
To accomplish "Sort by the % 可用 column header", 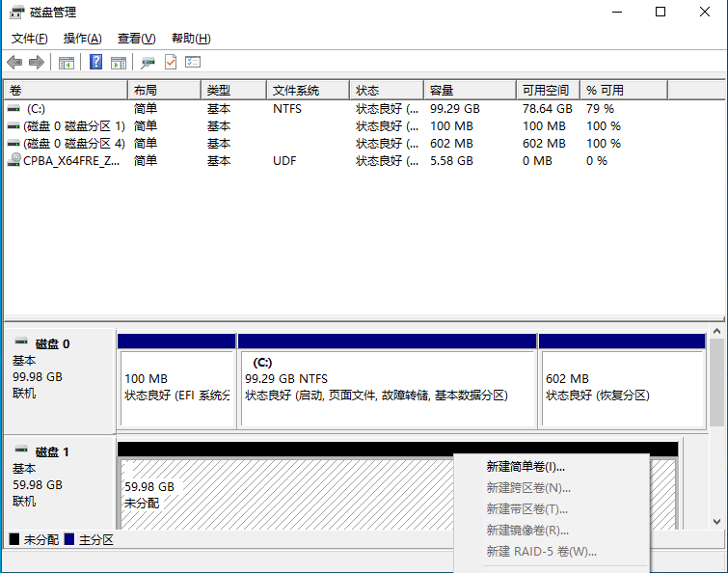I will pos(624,90).
